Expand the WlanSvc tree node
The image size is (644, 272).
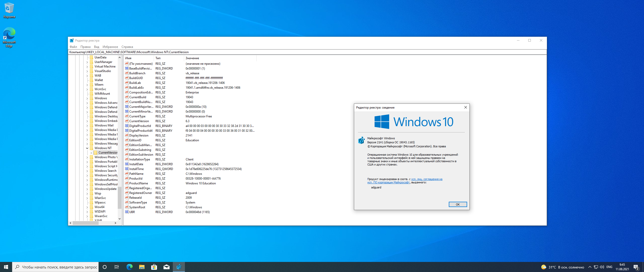click(87, 198)
